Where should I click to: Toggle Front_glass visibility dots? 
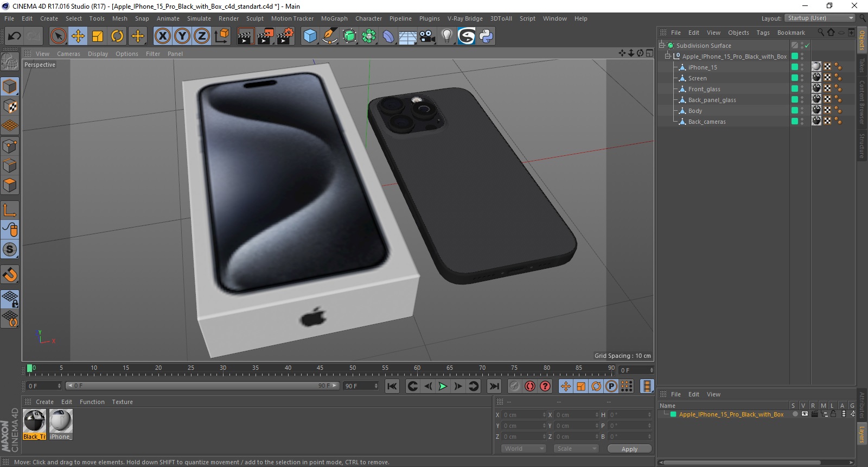[x=802, y=89]
